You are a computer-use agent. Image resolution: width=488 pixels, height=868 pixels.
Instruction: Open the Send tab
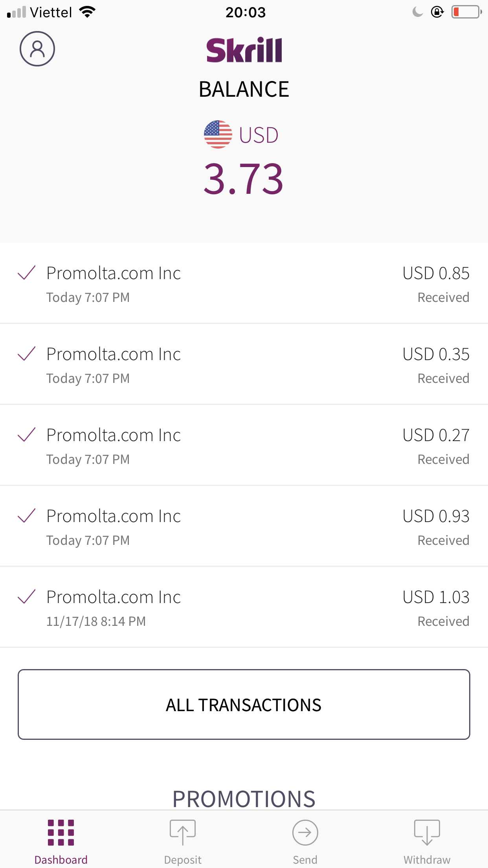[305, 841]
